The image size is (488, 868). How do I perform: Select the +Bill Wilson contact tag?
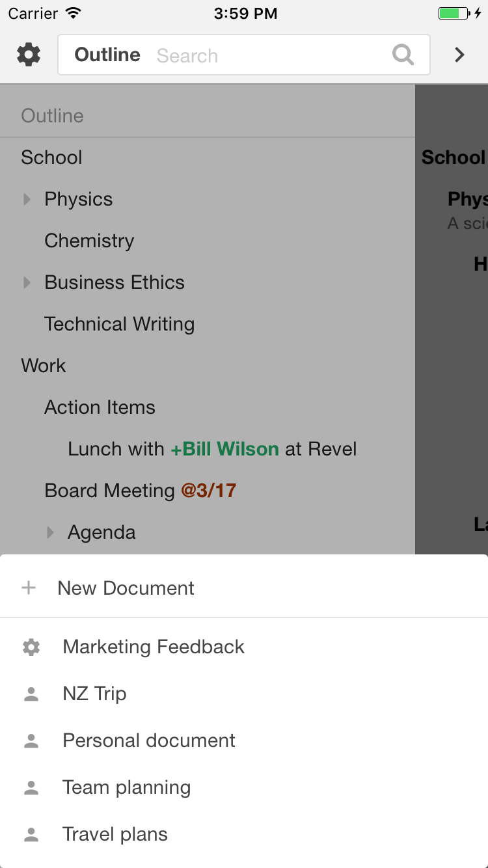[225, 449]
